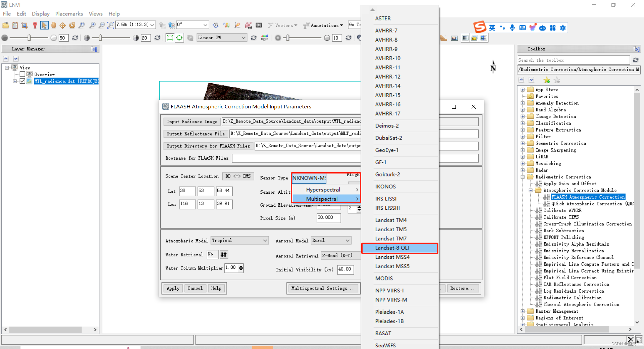Open the Data Manager clipboard icon
The width and height of the screenshot is (644, 349).
(15, 25)
